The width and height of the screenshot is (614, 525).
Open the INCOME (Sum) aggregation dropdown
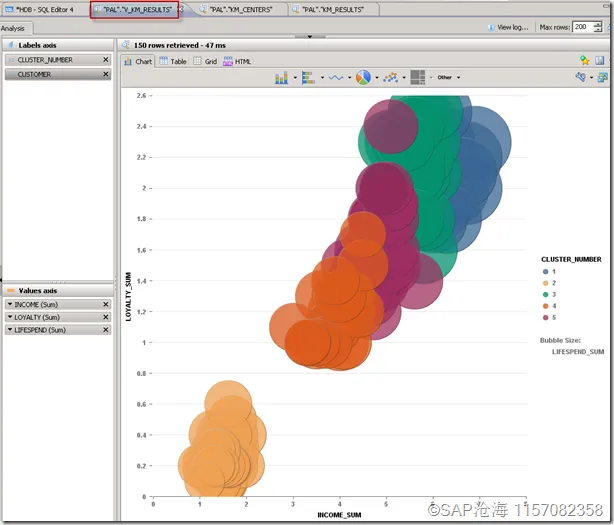[11, 304]
